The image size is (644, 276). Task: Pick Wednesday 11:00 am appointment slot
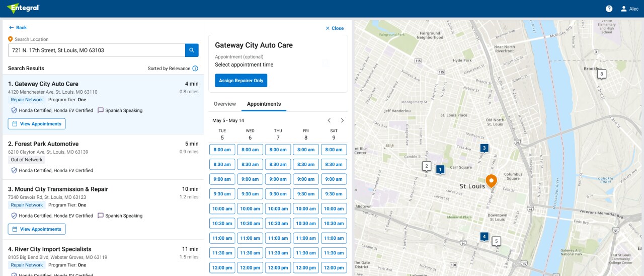coord(250,238)
